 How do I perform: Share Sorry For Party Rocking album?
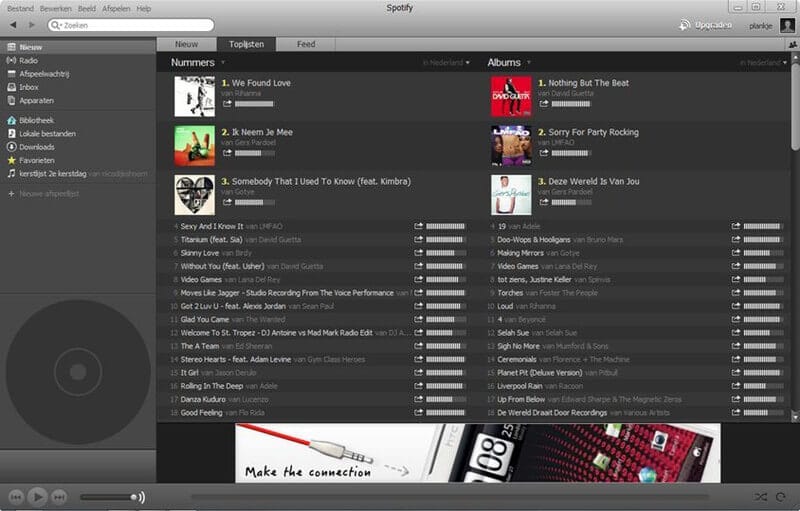coord(544,152)
